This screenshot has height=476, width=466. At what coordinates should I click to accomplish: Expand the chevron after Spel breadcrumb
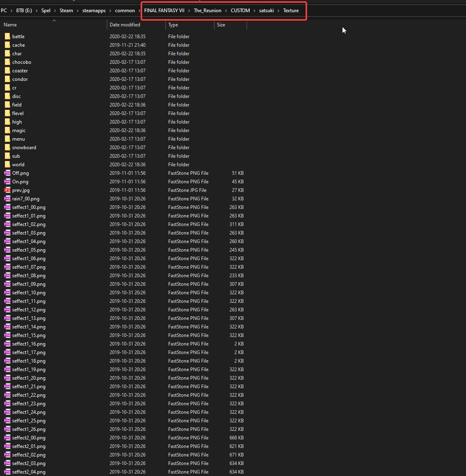(x=55, y=11)
